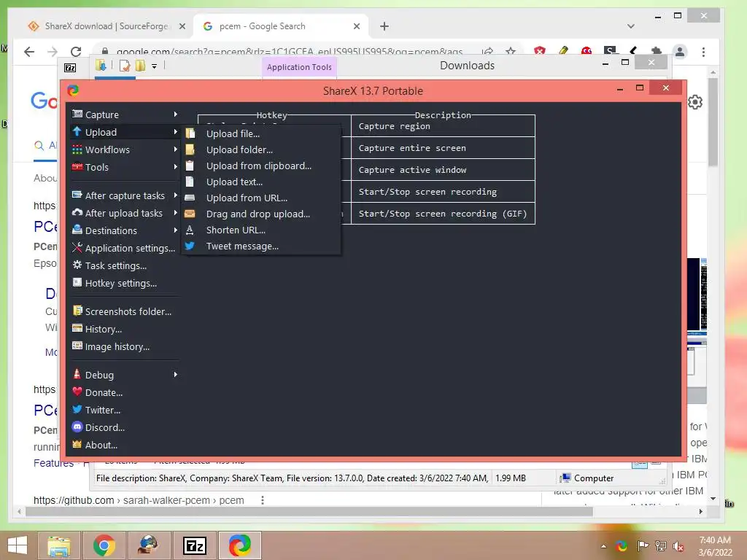Open Google search settings gear

695,102
